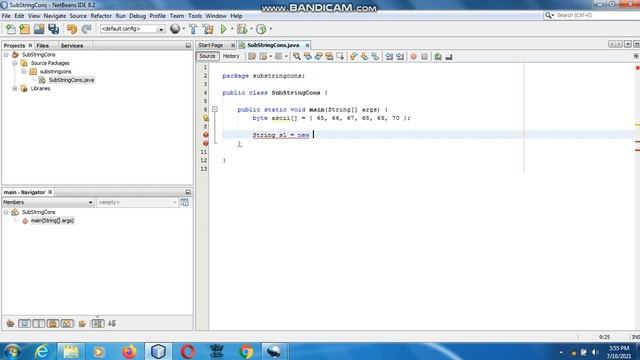Open the editor documents list dropdown button

628,44
